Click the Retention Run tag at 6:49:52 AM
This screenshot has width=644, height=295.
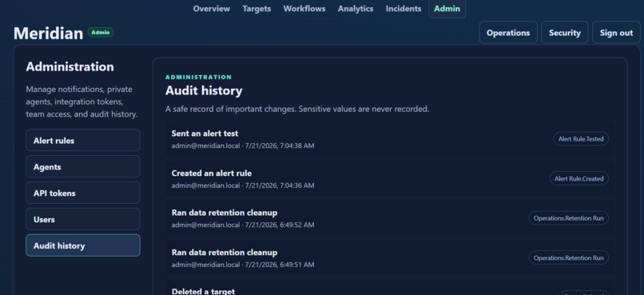(569, 218)
